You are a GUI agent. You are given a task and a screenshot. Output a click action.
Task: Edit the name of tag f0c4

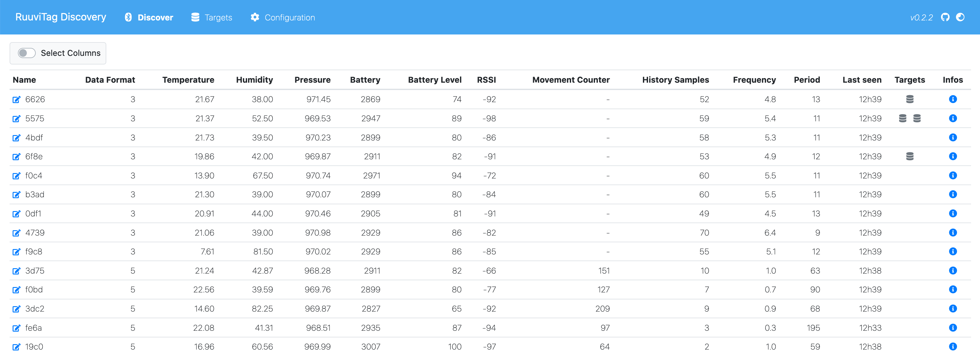[x=16, y=176]
